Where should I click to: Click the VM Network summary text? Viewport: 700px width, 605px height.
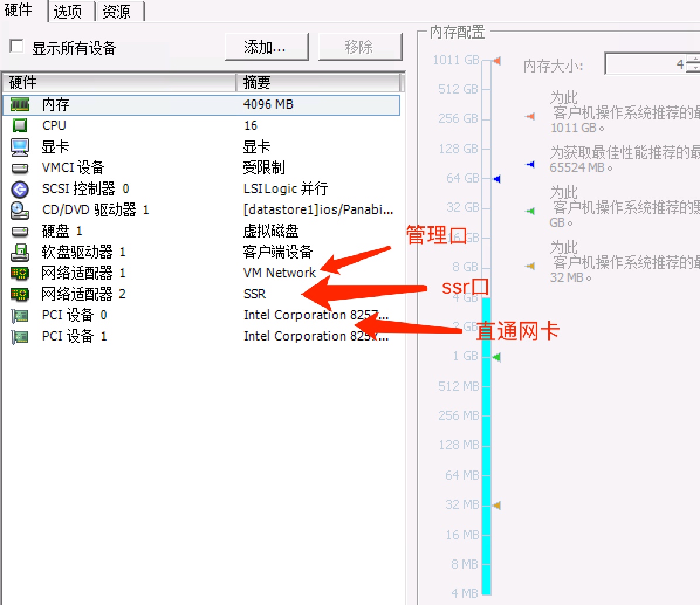click(279, 273)
